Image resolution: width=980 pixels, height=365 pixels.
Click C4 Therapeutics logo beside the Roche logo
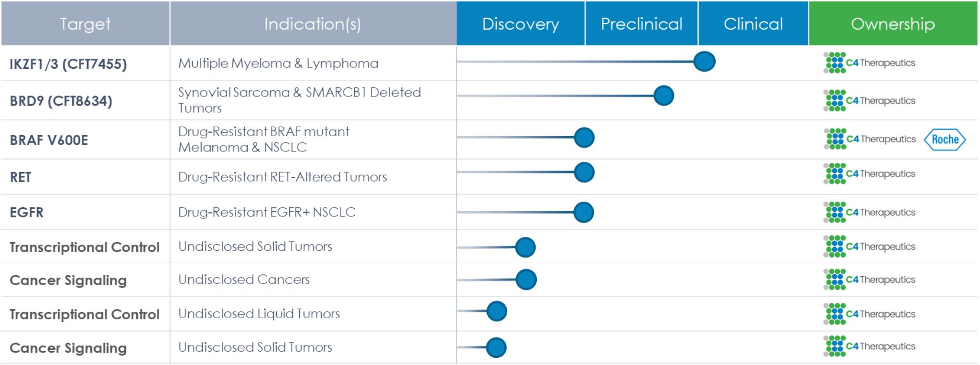pyautogui.click(x=870, y=139)
